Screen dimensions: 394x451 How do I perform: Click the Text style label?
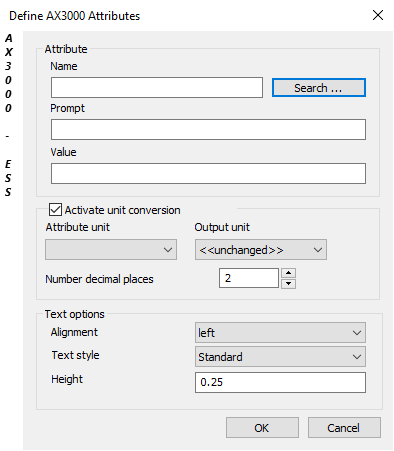[x=75, y=355]
